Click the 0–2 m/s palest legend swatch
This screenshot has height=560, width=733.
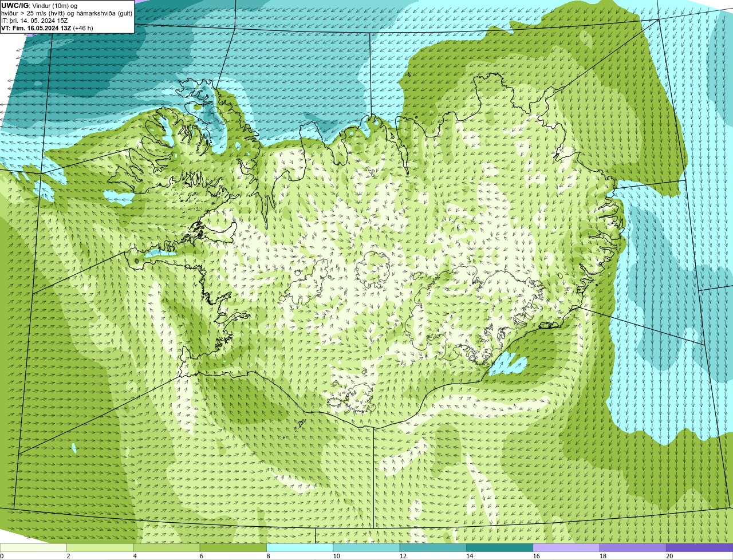coord(33,547)
